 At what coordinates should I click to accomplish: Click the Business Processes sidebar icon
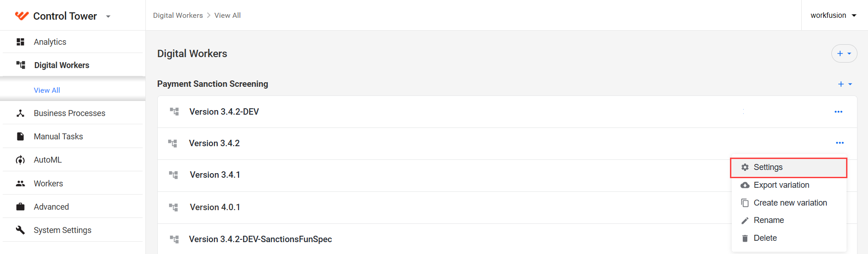click(x=20, y=113)
